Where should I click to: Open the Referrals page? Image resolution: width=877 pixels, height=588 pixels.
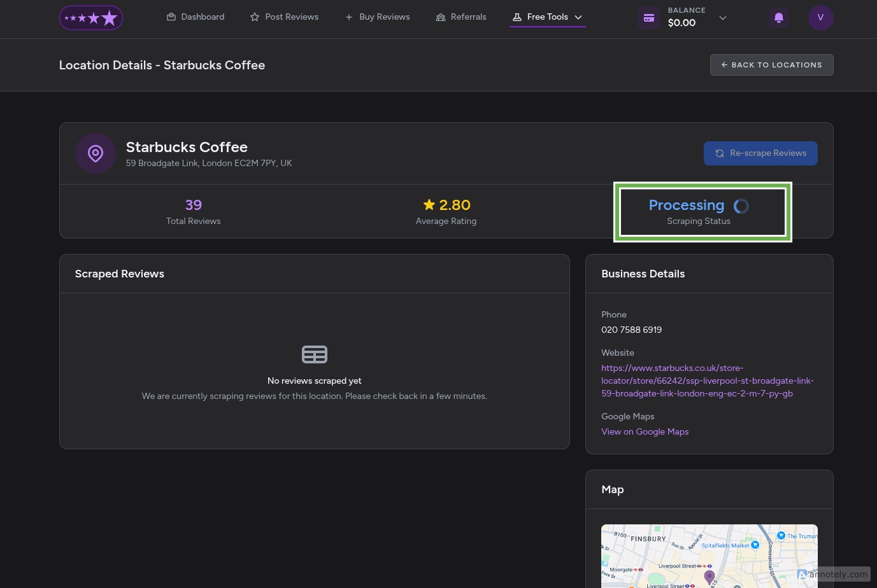point(461,17)
